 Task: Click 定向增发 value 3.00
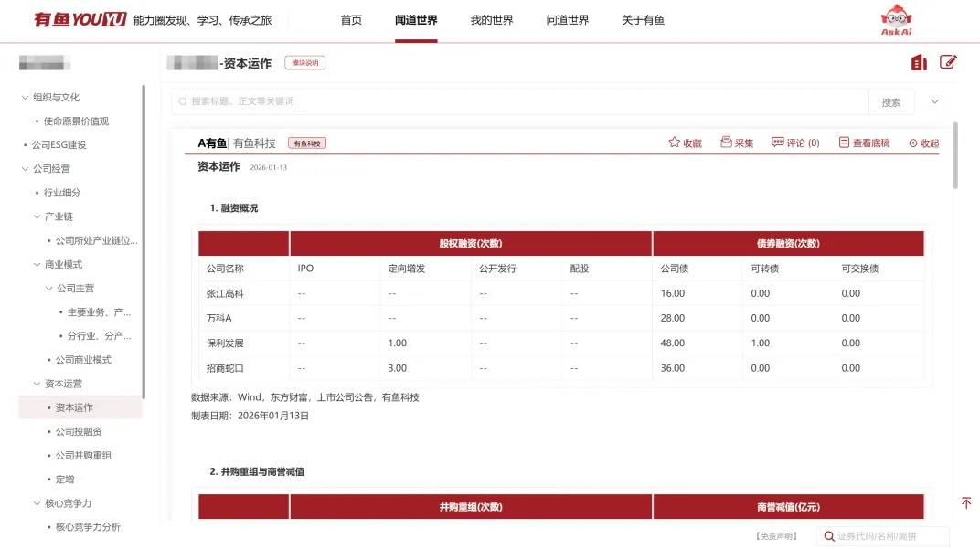tap(397, 368)
